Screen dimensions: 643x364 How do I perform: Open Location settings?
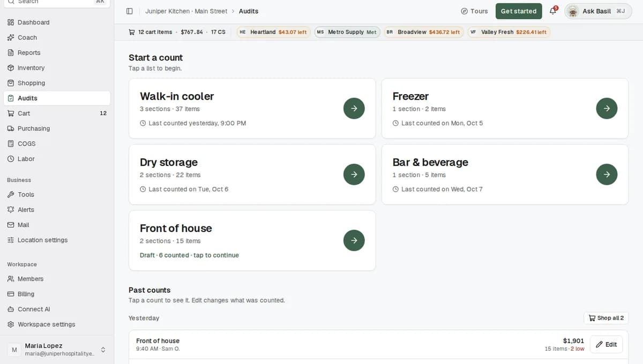(57, 240)
